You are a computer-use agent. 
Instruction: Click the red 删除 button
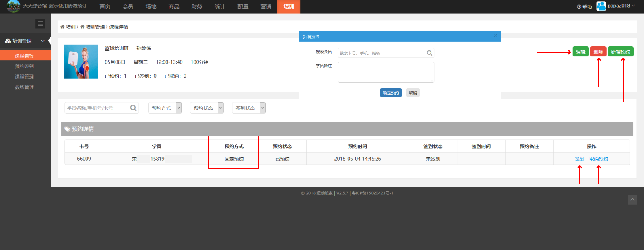coord(598,52)
